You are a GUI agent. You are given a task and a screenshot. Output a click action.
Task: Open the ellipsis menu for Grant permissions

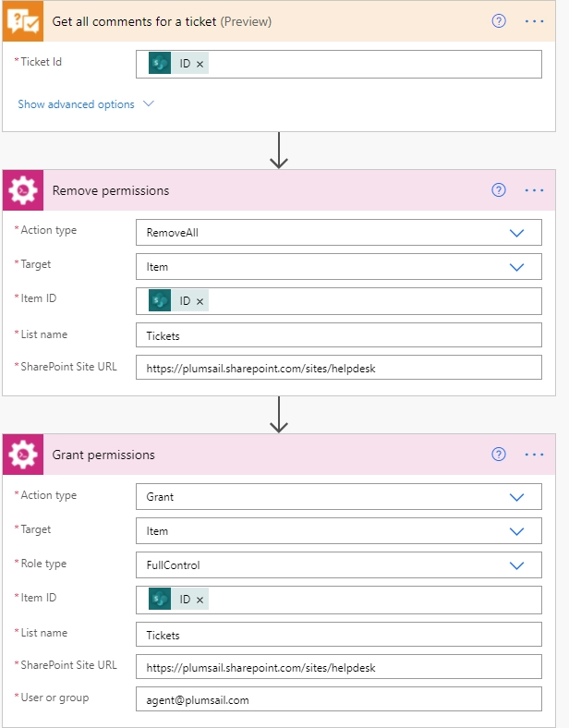pos(534,455)
